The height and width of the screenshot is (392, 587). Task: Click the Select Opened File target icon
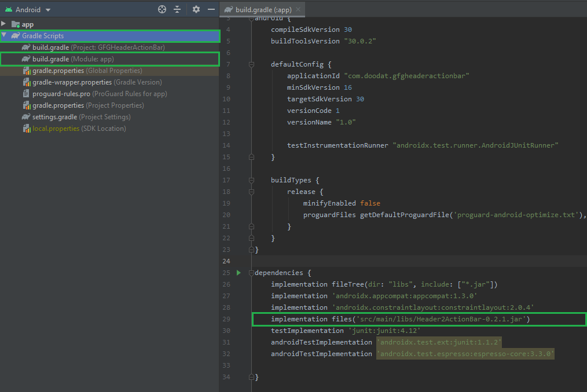click(x=162, y=9)
